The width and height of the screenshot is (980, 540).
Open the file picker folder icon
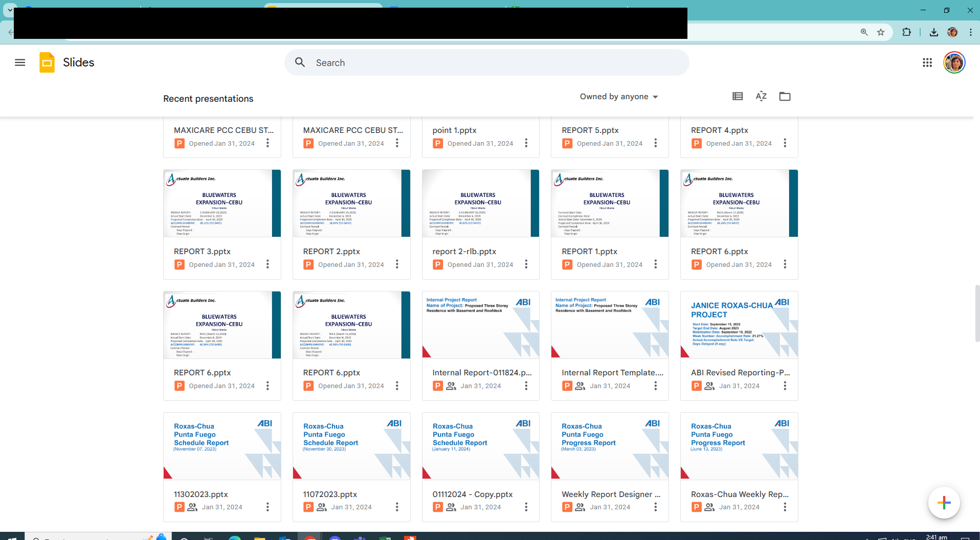tap(785, 96)
